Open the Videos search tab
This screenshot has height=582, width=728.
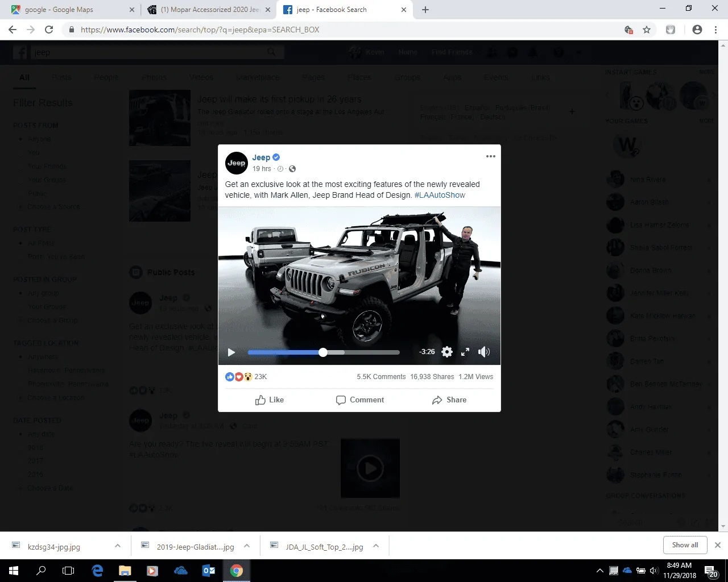pos(201,77)
